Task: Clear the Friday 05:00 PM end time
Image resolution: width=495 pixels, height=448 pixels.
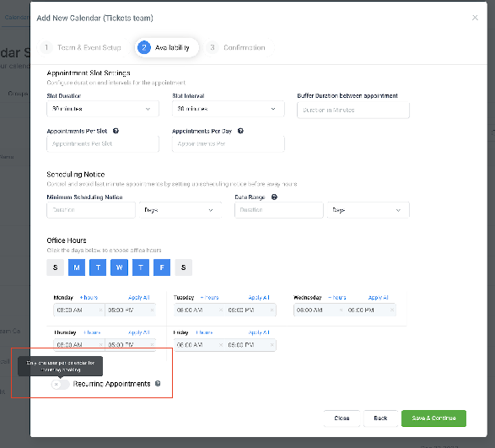Action: click(272, 345)
